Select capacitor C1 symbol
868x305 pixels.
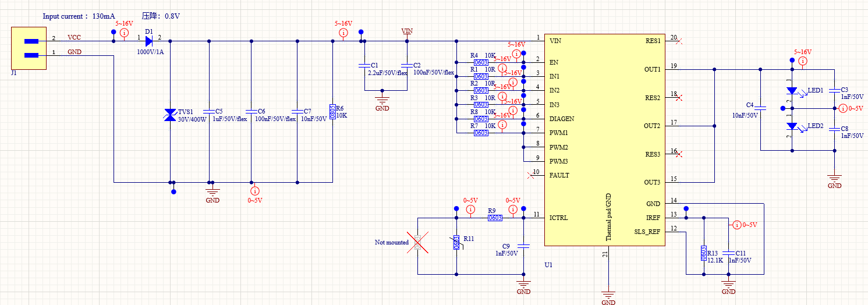pos(364,65)
